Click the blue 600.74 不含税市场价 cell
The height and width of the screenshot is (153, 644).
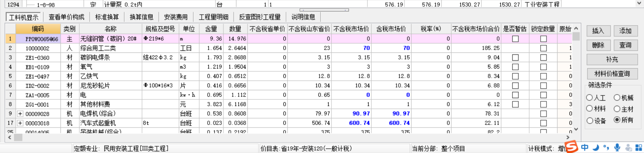coord(351,123)
